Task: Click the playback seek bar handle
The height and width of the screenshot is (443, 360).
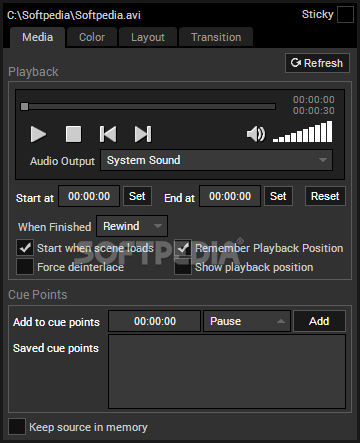Action: (24, 106)
